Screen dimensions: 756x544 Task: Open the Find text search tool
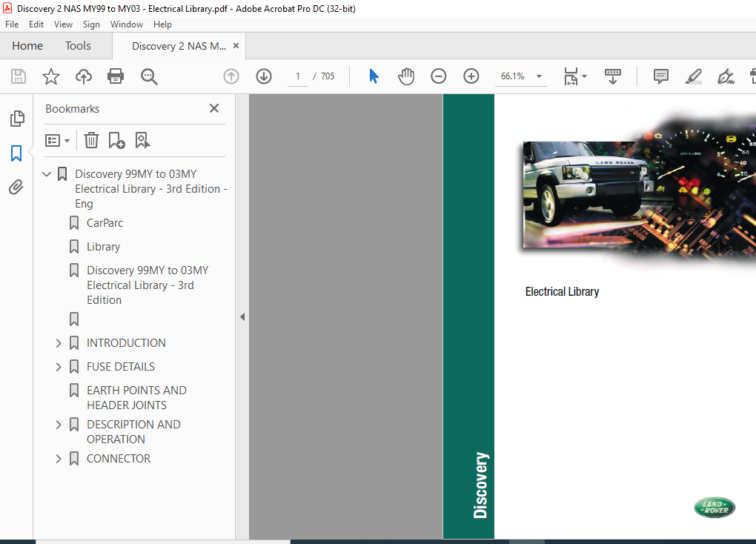(x=149, y=76)
